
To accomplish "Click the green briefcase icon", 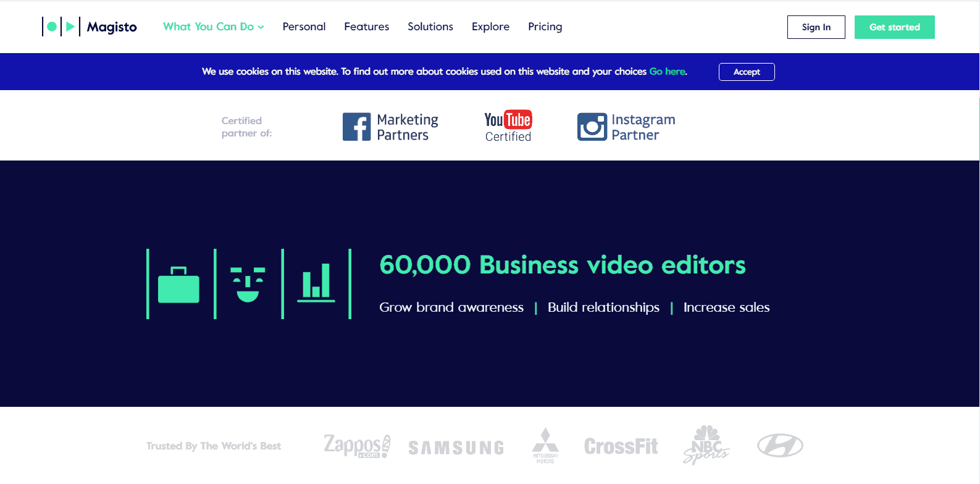I will pos(178,285).
